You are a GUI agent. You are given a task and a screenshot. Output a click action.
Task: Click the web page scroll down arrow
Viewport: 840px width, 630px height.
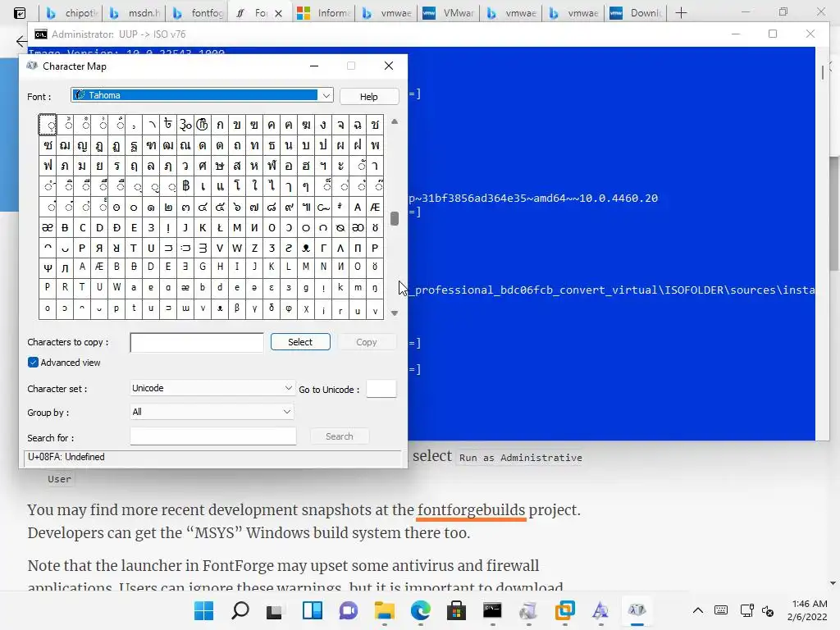coord(833,583)
